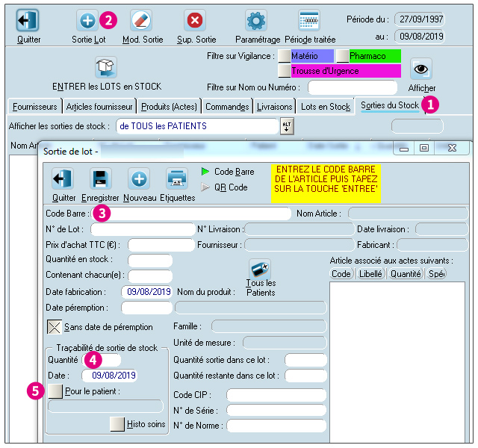478x448 pixels.
Task: Open the Lots en Stock tab
Action: point(326,107)
